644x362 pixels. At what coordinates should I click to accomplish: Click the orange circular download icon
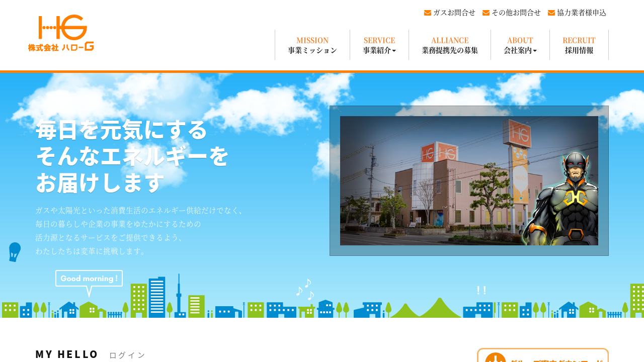(495, 359)
